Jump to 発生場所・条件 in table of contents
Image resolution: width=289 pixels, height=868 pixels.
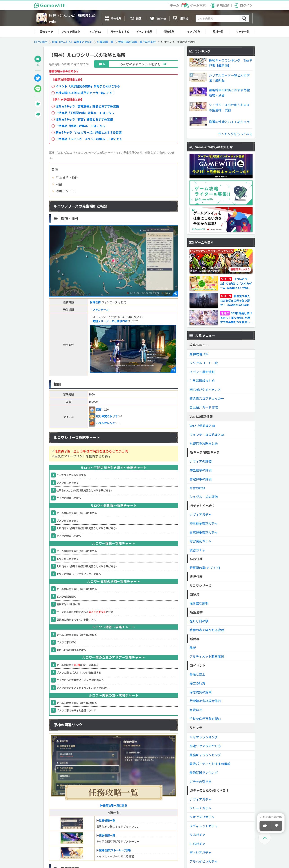[67, 178]
